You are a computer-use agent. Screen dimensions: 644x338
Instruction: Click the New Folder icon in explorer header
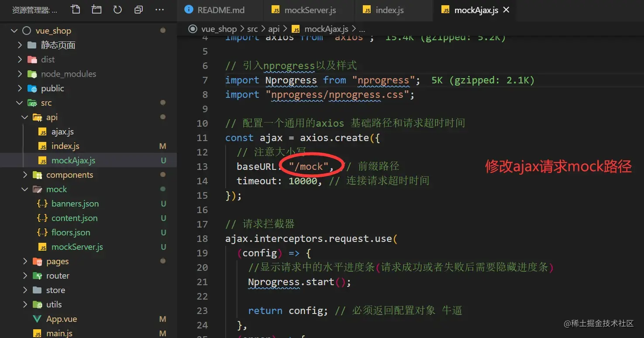[x=96, y=9]
